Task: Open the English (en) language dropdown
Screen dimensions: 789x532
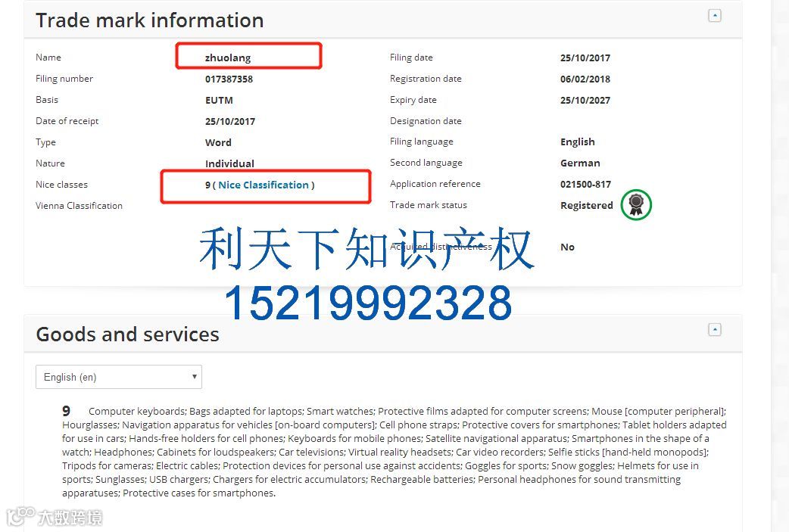Action: pyautogui.click(x=119, y=377)
